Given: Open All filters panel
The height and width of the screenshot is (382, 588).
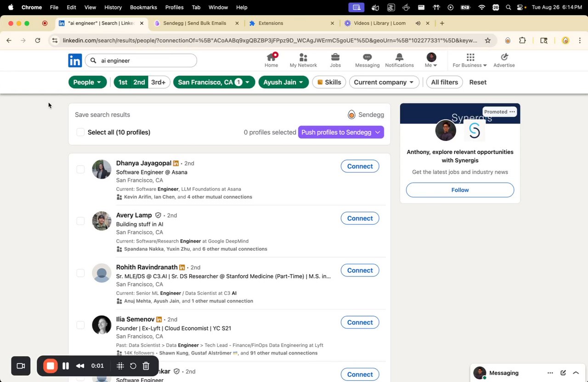Looking at the screenshot, I should click(444, 82).
